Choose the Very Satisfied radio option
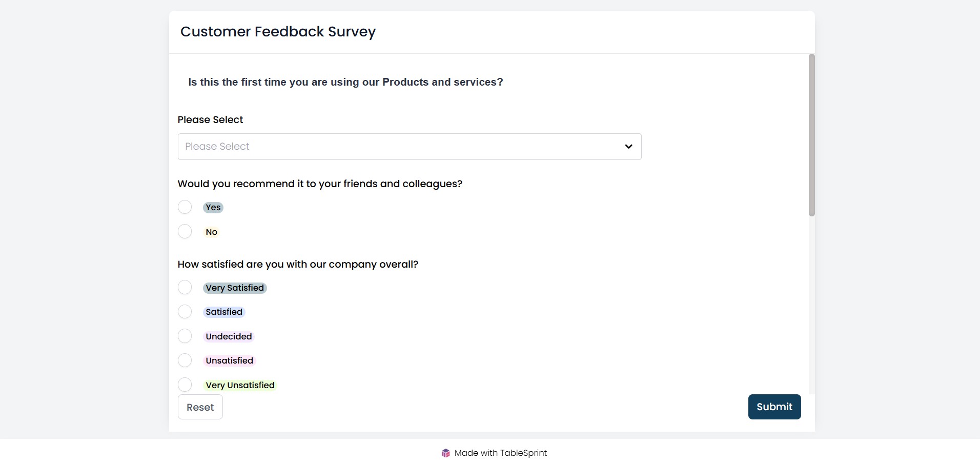 pos(185,287)
